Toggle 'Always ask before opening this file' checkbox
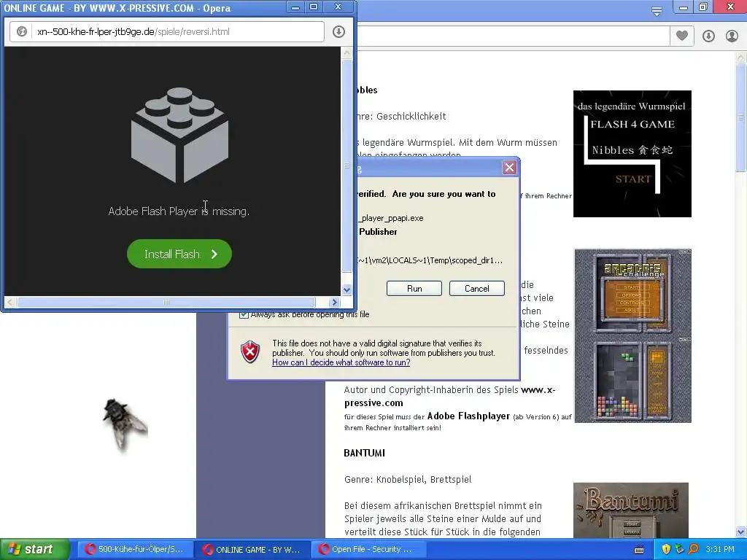This screenshot has height=560, width=747. (244, 314)
